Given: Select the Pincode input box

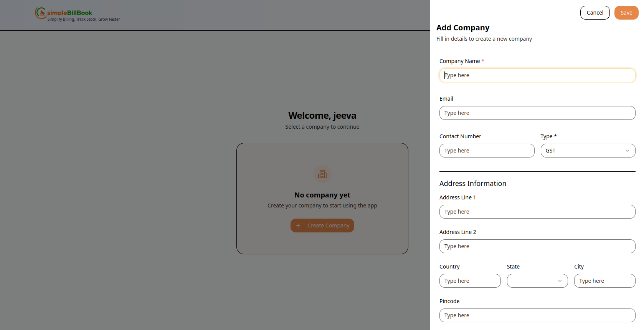Looking at the screenshot, I should pyautogui.click(x=537, y=315).
